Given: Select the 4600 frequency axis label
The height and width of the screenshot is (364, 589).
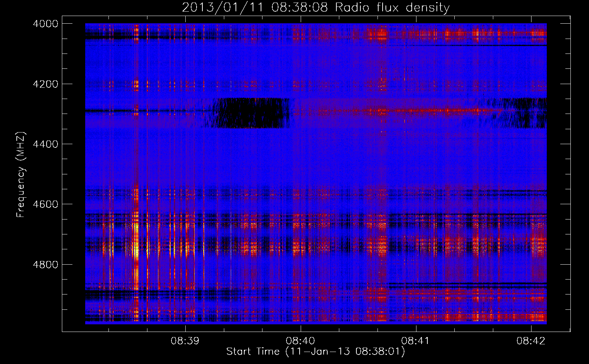Looking at the screenshot, I should point(46,204).
